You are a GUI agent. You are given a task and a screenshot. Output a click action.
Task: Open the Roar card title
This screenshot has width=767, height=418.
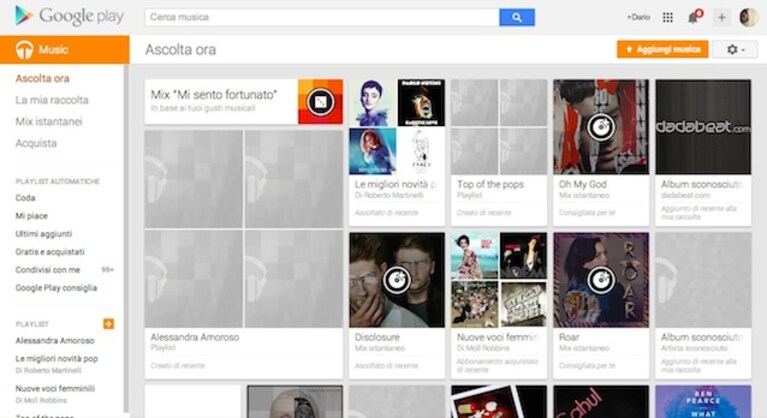pos(569,337)
